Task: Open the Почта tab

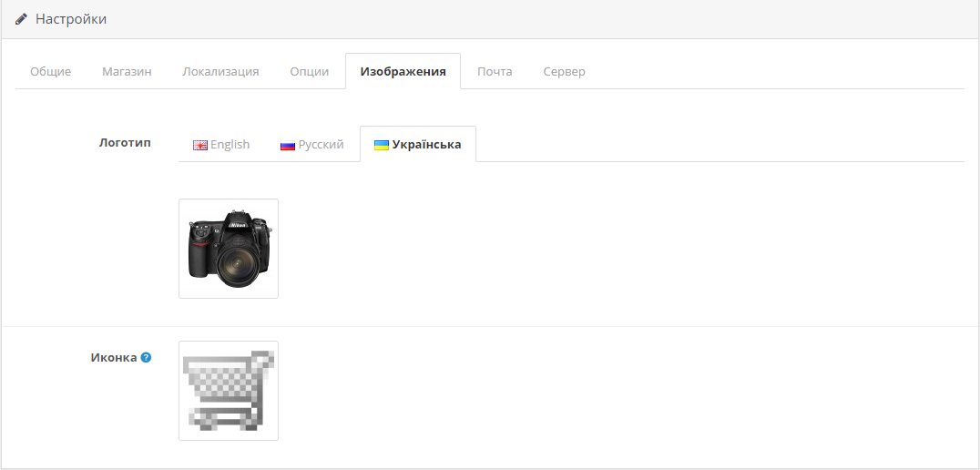Action: (x=495, y=72)
